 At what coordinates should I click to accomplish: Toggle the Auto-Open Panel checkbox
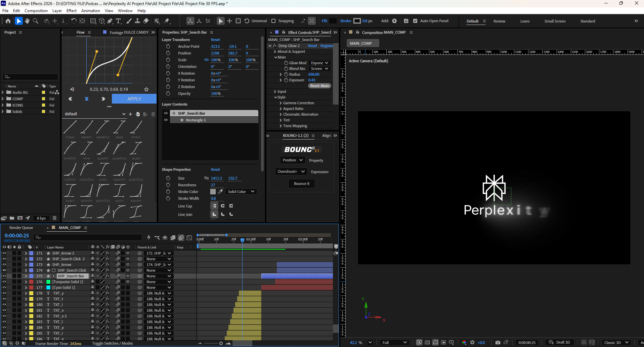pyautogui.click(x=415, y=21)
